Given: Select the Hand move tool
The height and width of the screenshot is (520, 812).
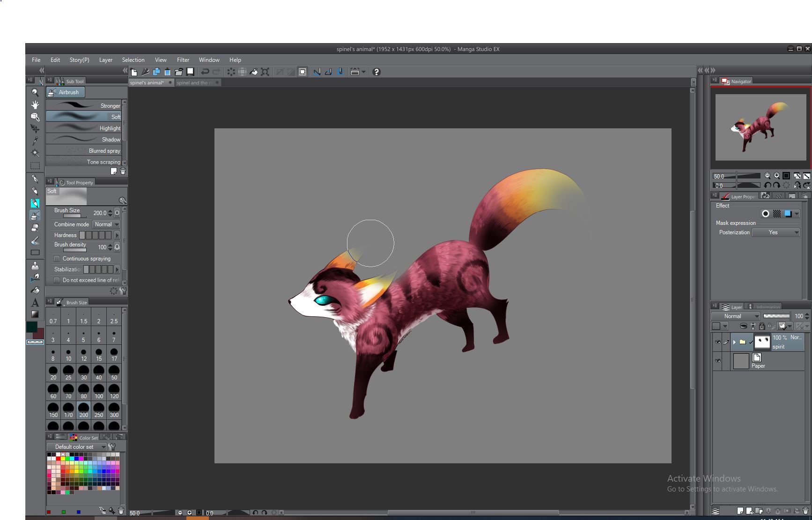Looking at the screenshot, I should [35, 104].
